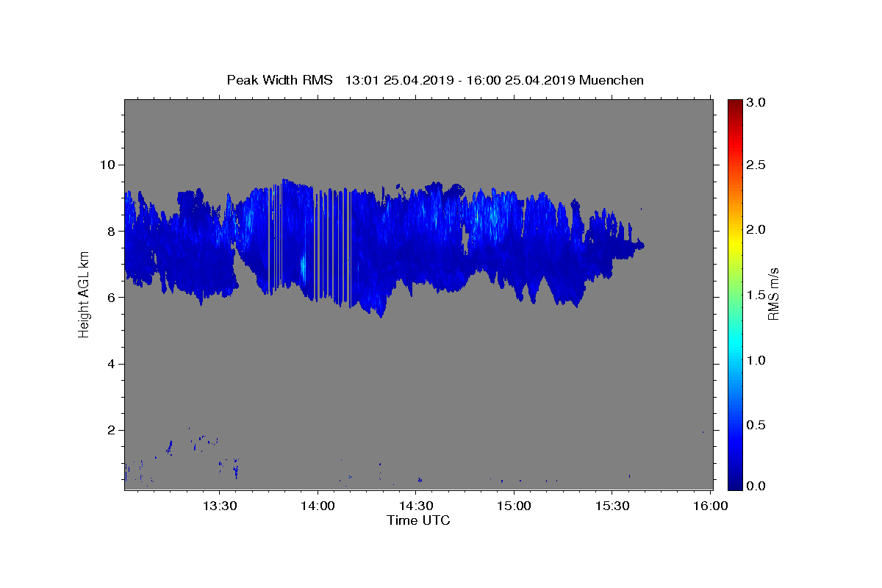Image resolution: width=882 pixels, height=588 pixels.
Task: Click the 14:30 time axis label
Action: click(x=415, y=506)
